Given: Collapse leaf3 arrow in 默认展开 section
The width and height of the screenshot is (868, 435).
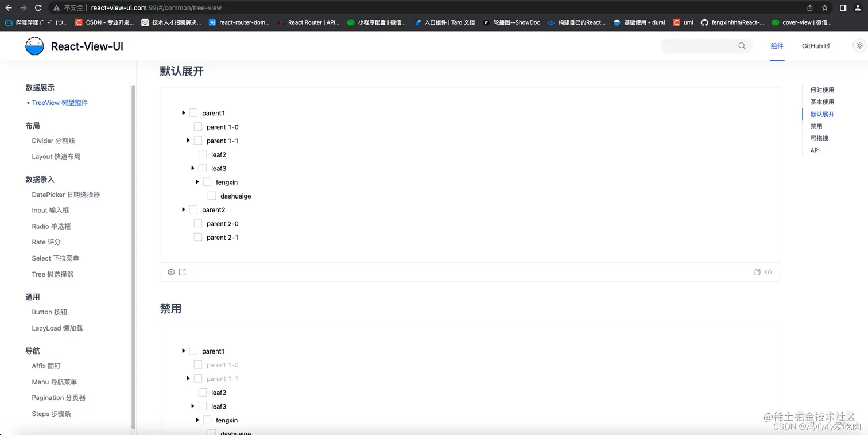Looking at the screenshot, I should tap(193, 168).
